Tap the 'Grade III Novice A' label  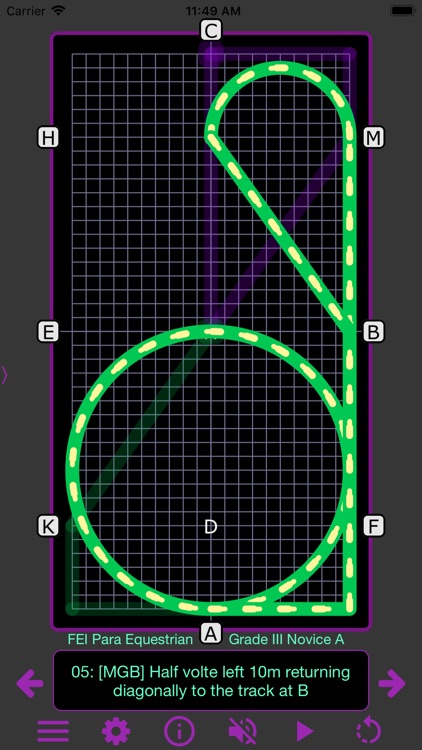pos(287,640)
